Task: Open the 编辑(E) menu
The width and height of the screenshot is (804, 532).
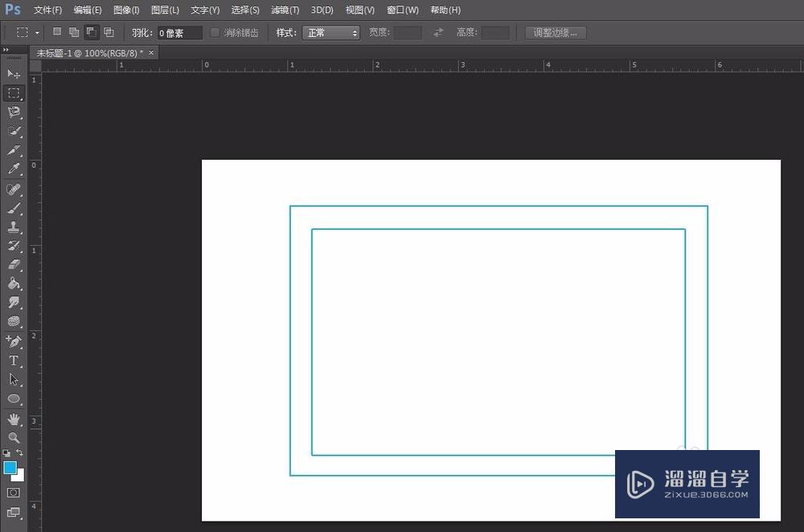Action: click(88, 10)
